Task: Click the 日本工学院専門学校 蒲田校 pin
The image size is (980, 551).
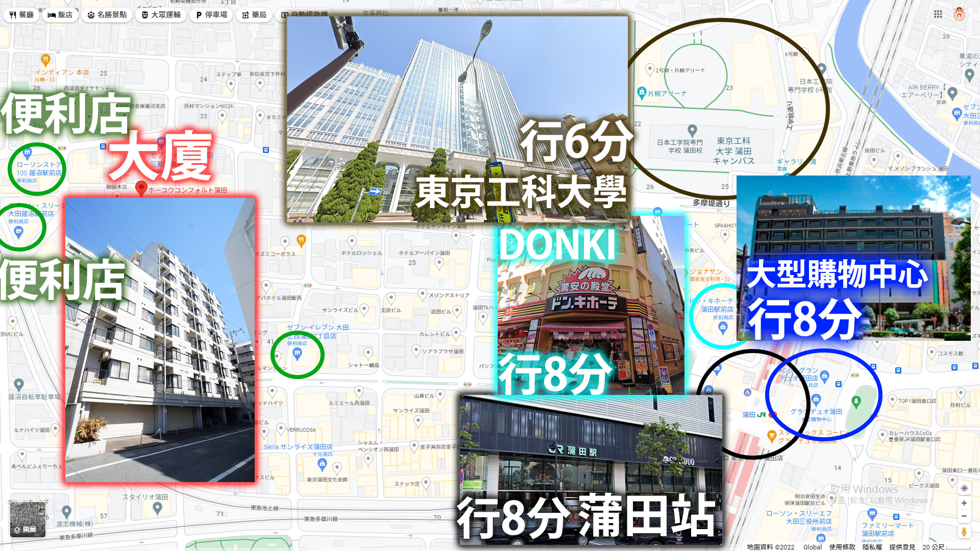Action: [692, 131]
